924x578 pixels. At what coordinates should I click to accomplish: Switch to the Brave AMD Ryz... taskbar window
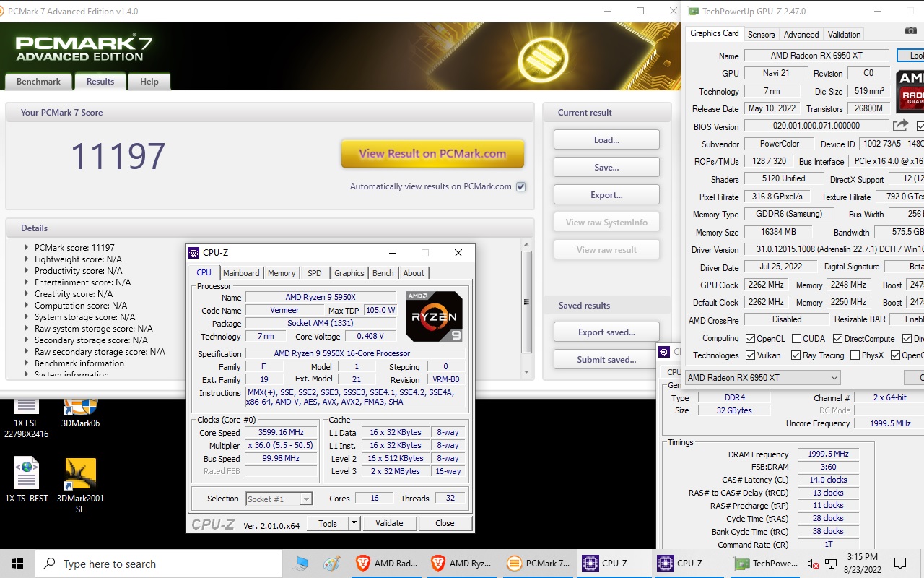coord(461,564)
